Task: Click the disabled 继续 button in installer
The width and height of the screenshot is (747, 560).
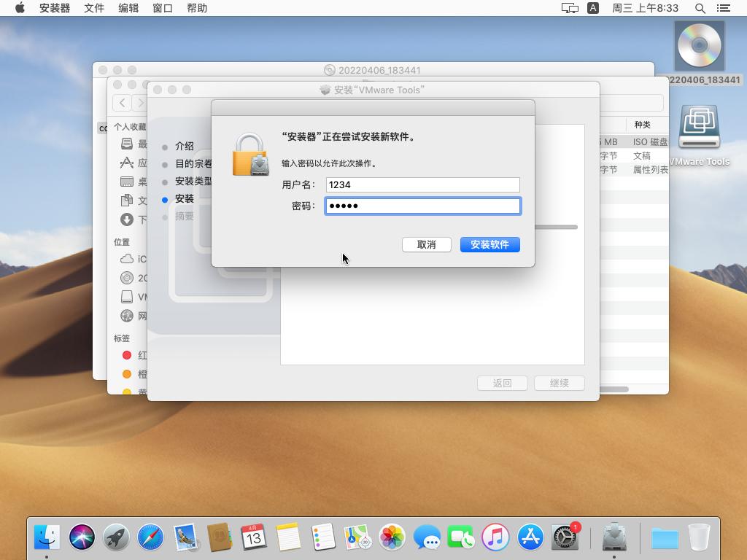Action: pos(560,384)
